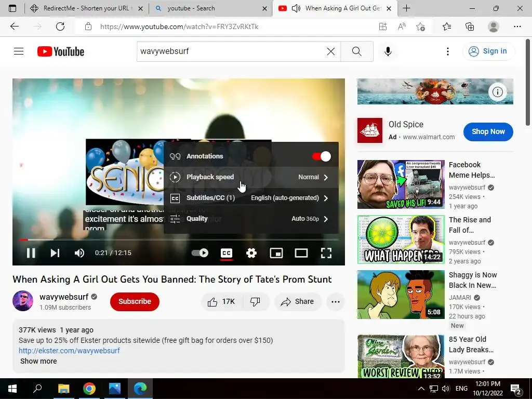Seek on the video progress bar

pyautogui.click(x=179, y=240)
